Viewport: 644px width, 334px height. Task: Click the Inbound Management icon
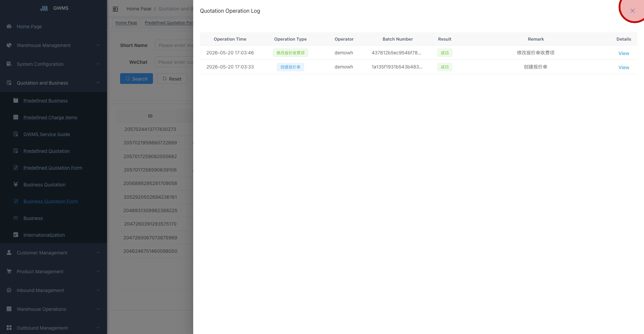[x=9, y=290]
